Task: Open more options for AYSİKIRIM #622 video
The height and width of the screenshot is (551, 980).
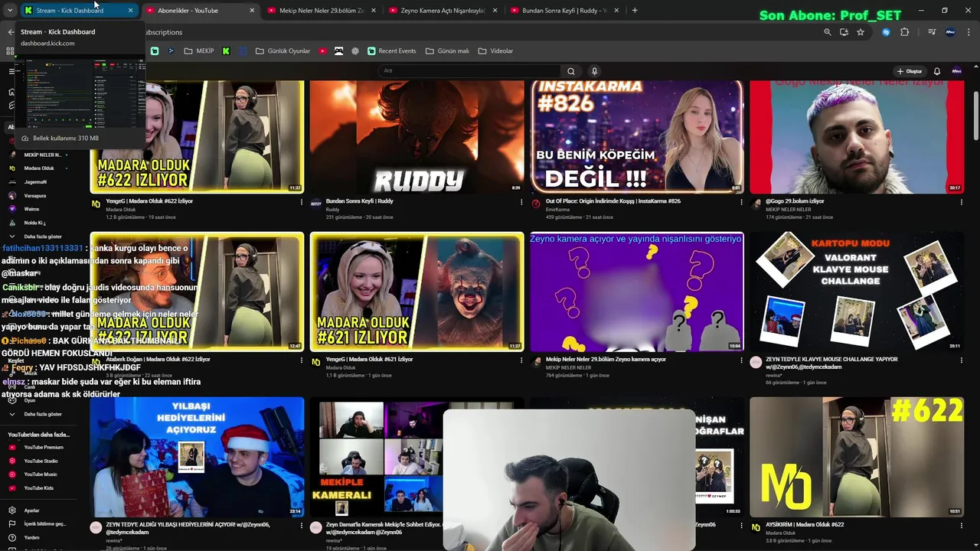Action: 961,526
